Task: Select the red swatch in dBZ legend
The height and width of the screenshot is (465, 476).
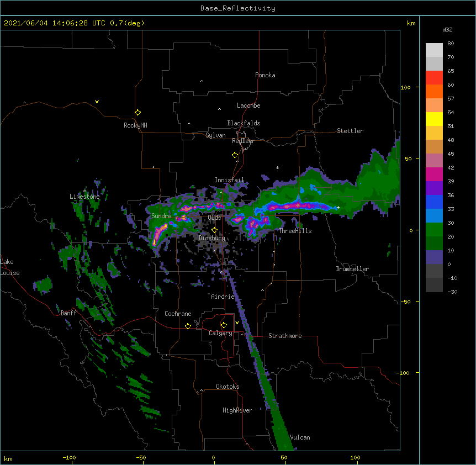Action: (x=434, y=77)
